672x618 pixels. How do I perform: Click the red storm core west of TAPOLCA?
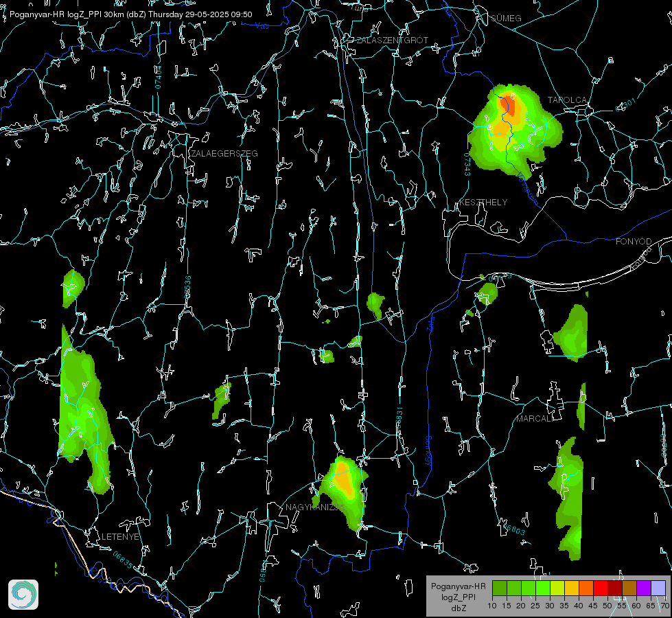point(509,105)
